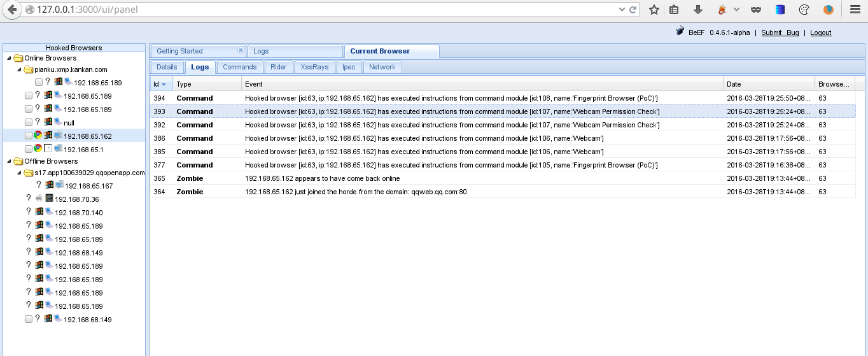Click the blue database cylinder icon
This screenshot has height=356, width=868.
tap(780, 10)
